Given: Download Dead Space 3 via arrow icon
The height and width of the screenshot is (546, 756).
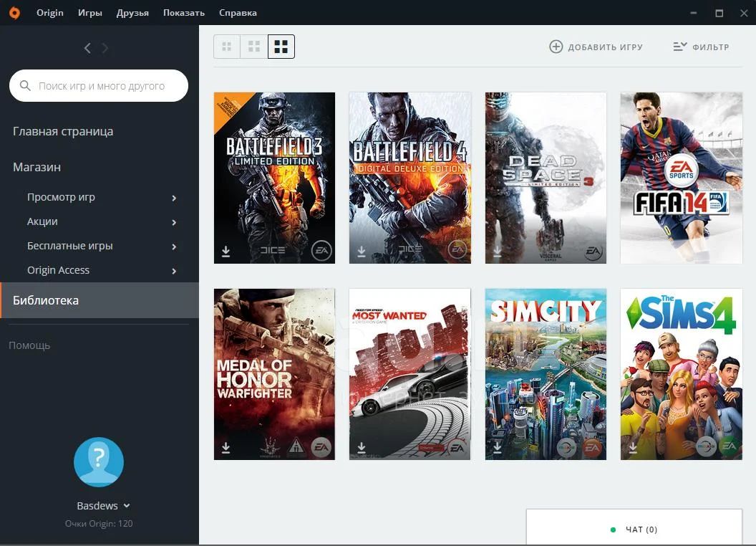Looking at the screenshot, I should pos(497,252).
